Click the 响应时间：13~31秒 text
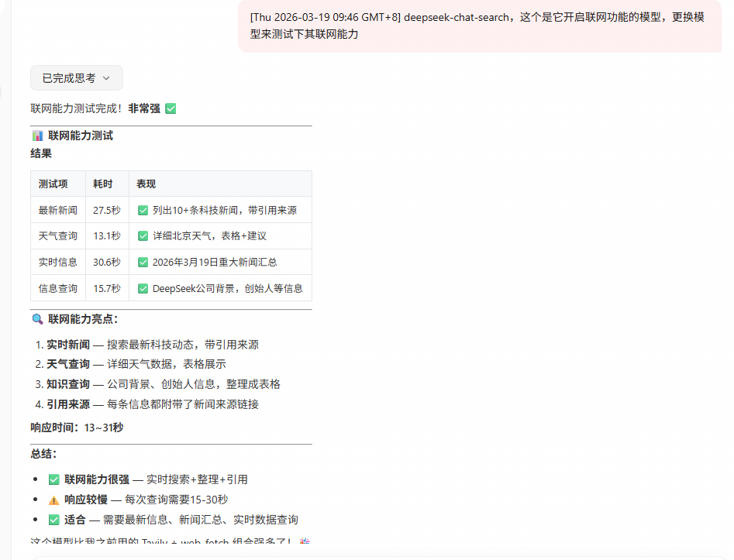Viewport: 734px width, 560px height. [x=77, y=428]
